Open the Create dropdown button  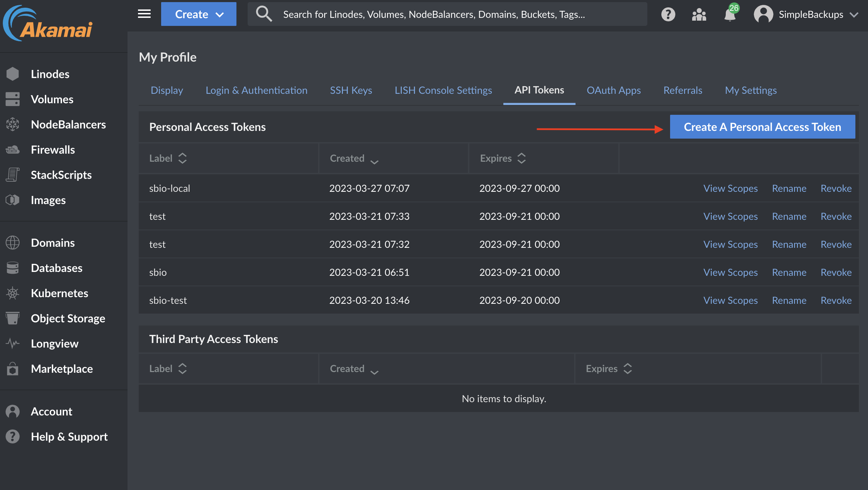[199, 14]
